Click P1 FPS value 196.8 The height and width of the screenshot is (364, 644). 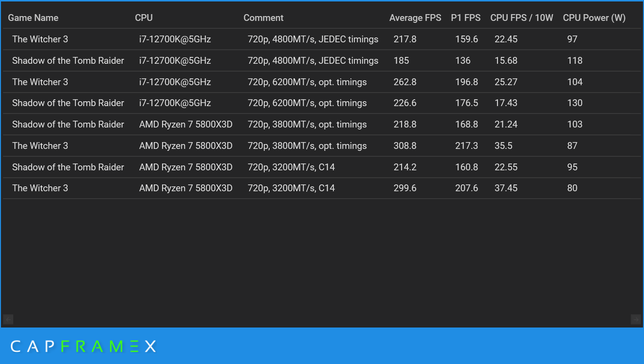tap(466, 82)
